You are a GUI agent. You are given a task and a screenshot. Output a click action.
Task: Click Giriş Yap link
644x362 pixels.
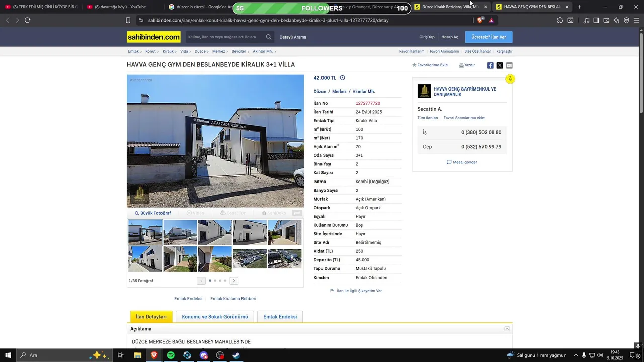pyautogui.click(x=427, y=37)
